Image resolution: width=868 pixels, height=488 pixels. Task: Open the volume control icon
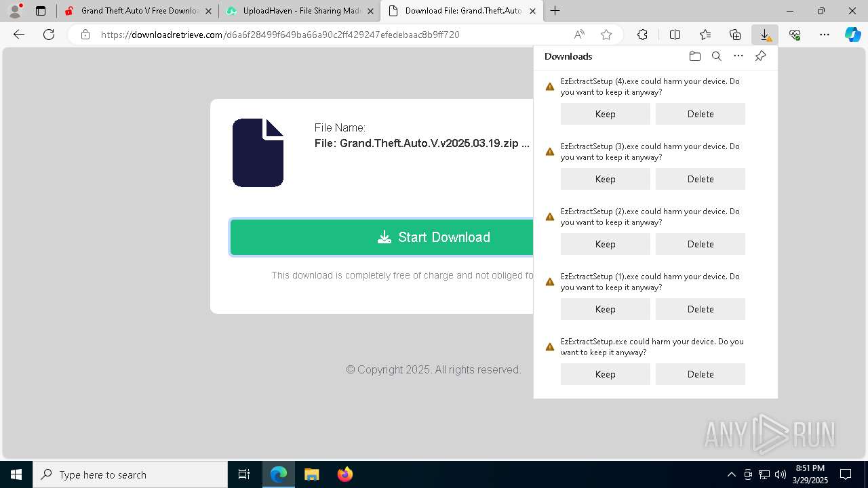780,474
